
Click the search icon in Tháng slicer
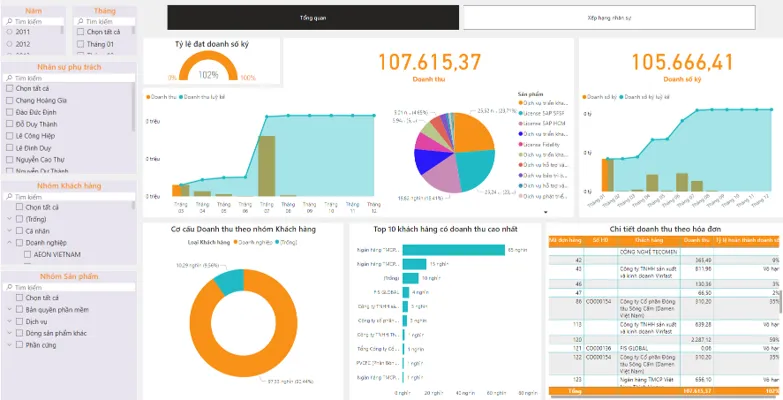[x=80, y=21]
